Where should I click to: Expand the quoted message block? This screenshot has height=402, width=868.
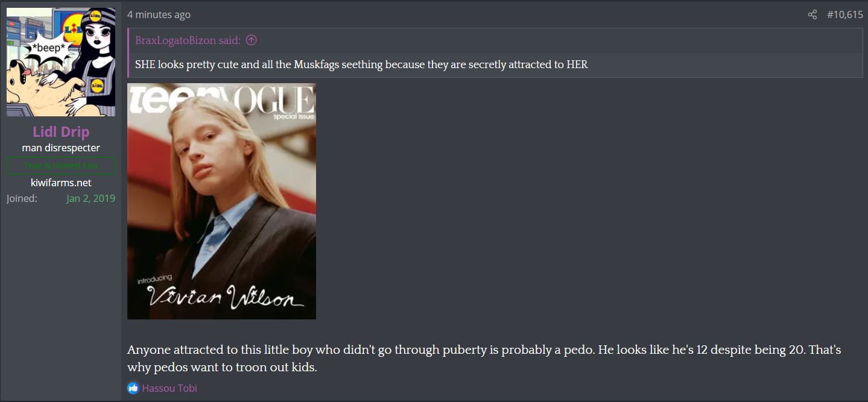pos(495,52)
